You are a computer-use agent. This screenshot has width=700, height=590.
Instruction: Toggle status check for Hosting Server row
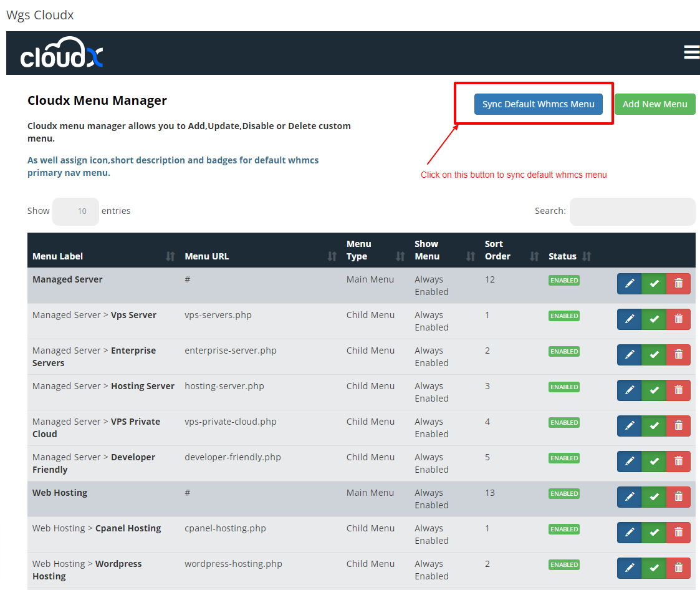point(654,390)
